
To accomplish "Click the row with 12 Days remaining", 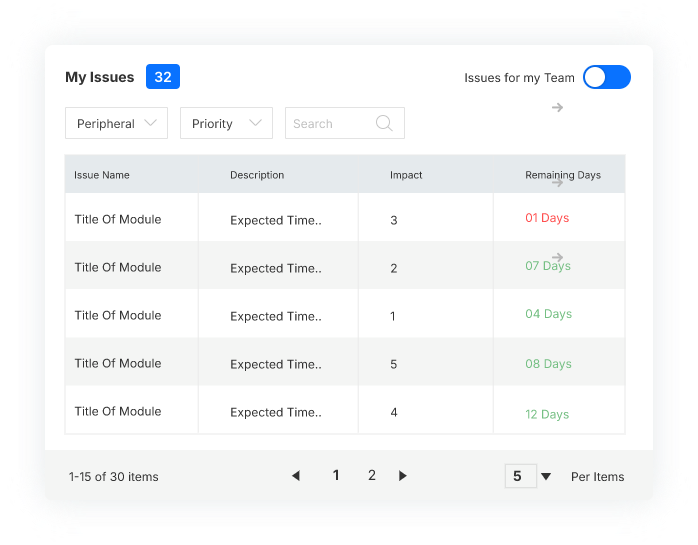I will pyautogui.click(x=547, y=414).
